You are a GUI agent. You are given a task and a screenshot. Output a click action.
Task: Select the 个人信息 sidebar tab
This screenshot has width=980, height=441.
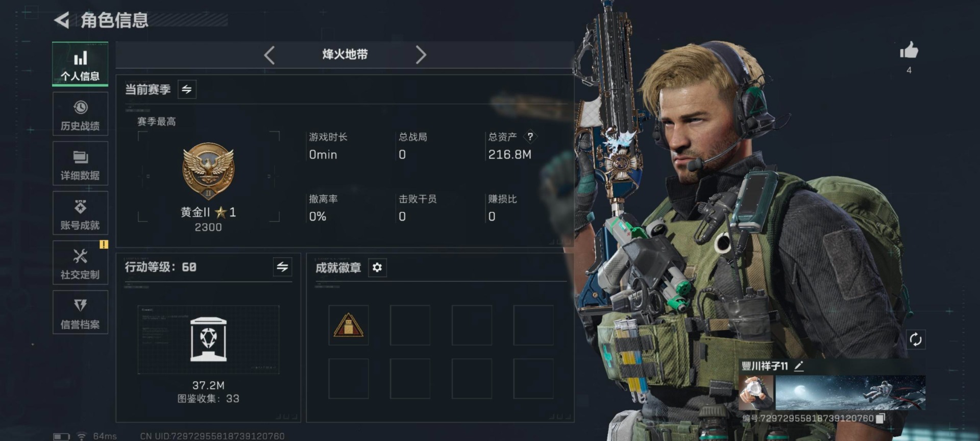[x=80, y=64]
